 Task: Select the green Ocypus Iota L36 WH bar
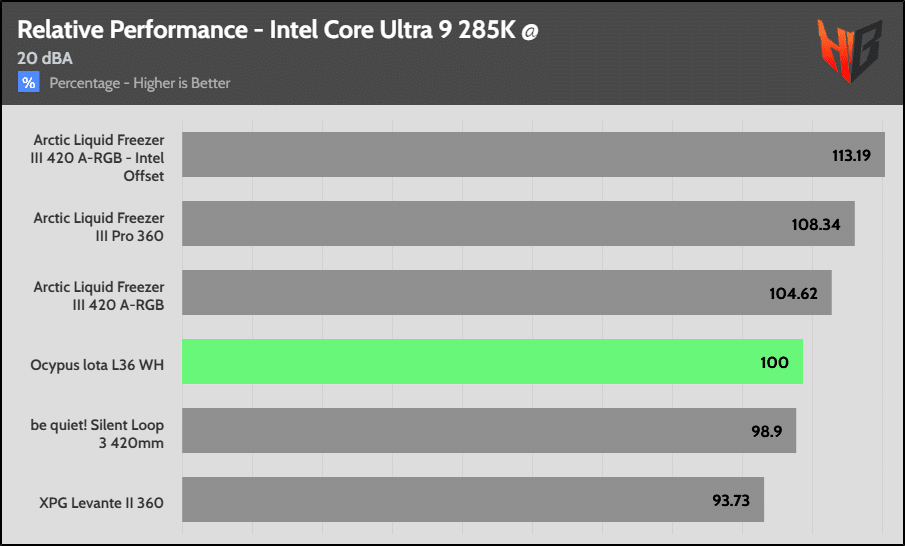point(492,361)
